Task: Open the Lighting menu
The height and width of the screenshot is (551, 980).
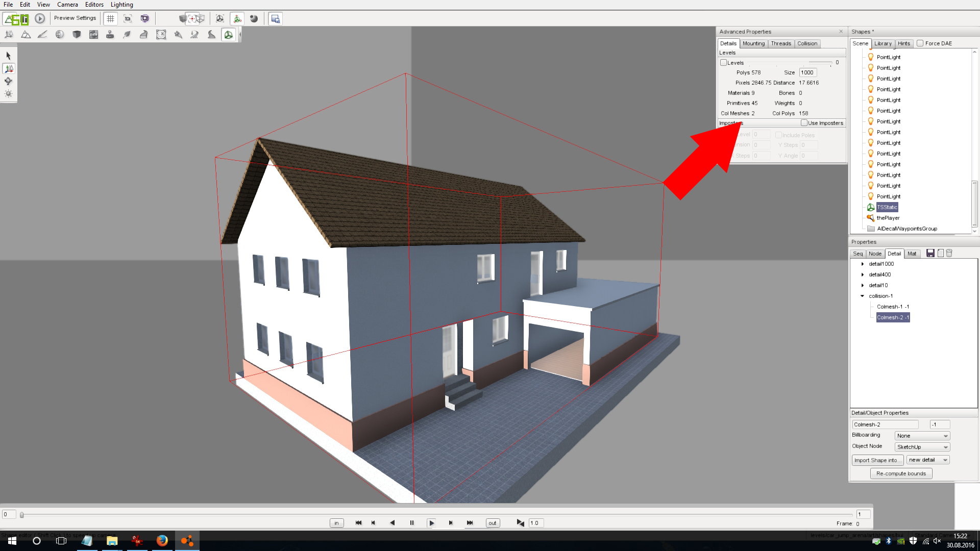Action: pyautogui.click(x=121, y=5)
